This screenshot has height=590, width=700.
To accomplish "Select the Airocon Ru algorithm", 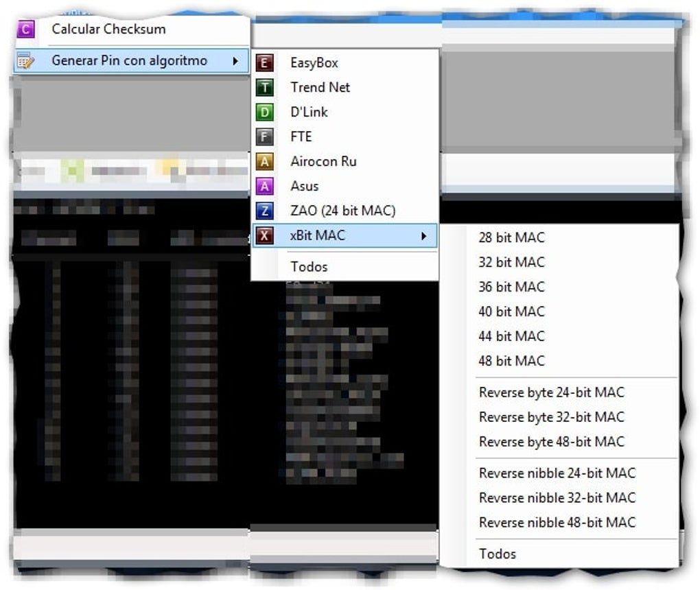I will click(x=345, y=161).
